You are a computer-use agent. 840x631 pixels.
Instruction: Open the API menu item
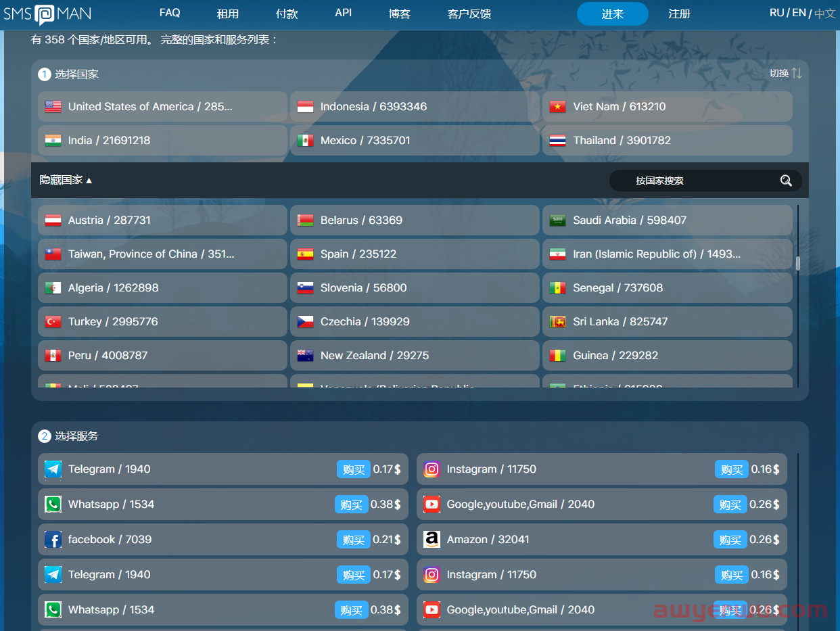344,13
